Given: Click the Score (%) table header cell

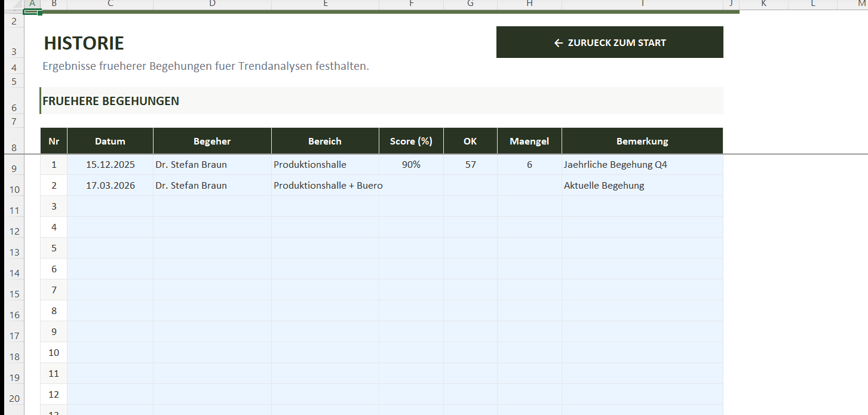Looking at the screenshot, I should point(410,141).
